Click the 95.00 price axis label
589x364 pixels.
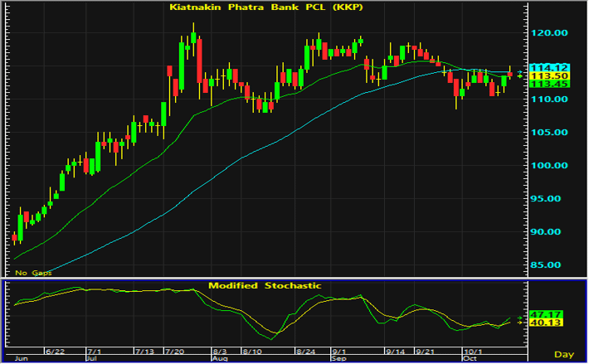click(x=545, y=198)
